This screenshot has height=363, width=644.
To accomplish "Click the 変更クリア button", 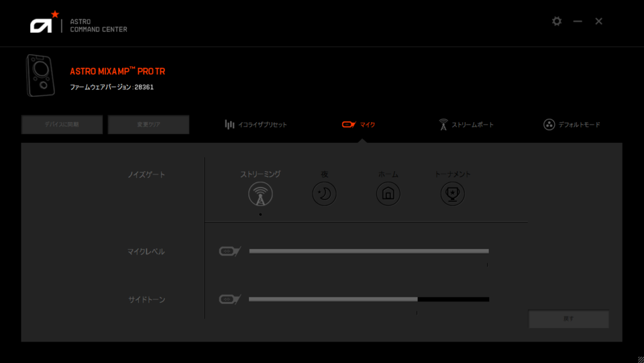I will coord(148,125).
